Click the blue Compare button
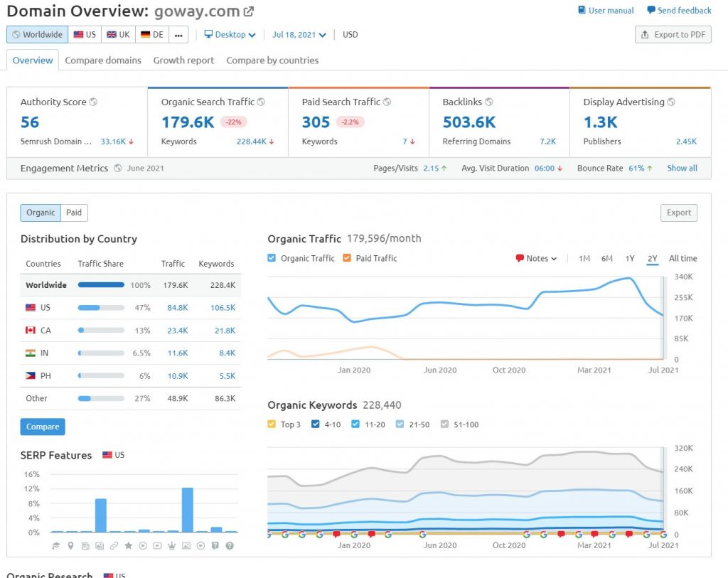This screenshot has height=578, width=728. (43, 427)
